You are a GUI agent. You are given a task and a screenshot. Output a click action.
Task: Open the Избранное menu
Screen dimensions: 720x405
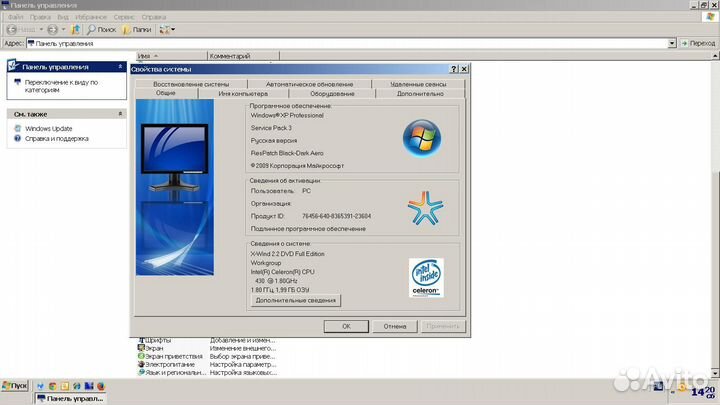[90, 17]
